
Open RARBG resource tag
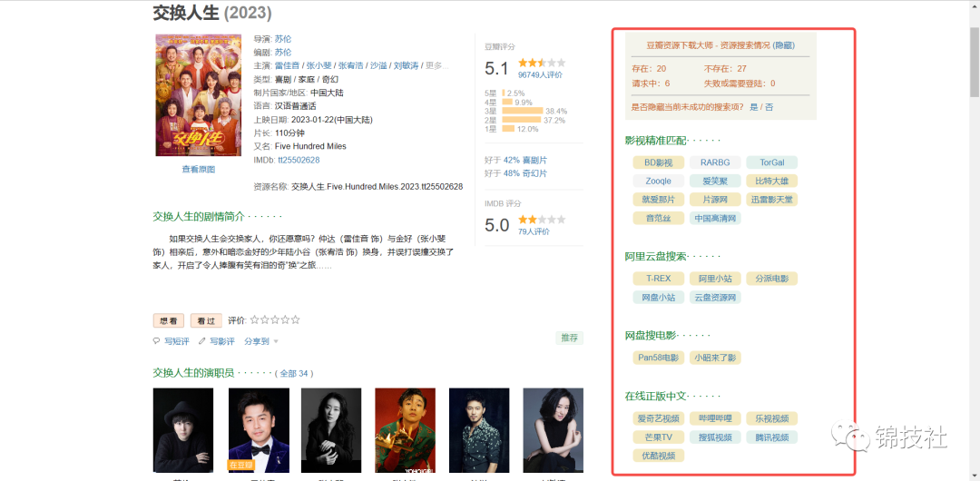715,162
